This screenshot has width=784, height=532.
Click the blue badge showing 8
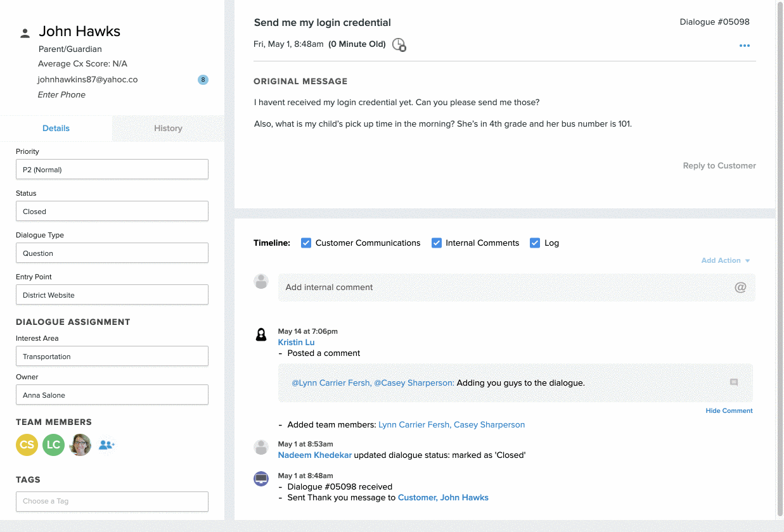pyautogui.click(x=203, y=80)
